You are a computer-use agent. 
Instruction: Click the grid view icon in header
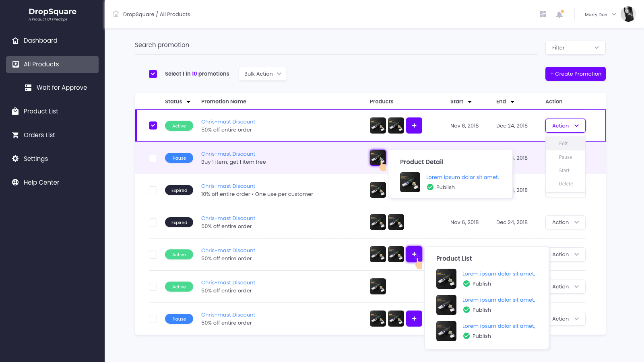pyautogui.click(x=543, y=14)
